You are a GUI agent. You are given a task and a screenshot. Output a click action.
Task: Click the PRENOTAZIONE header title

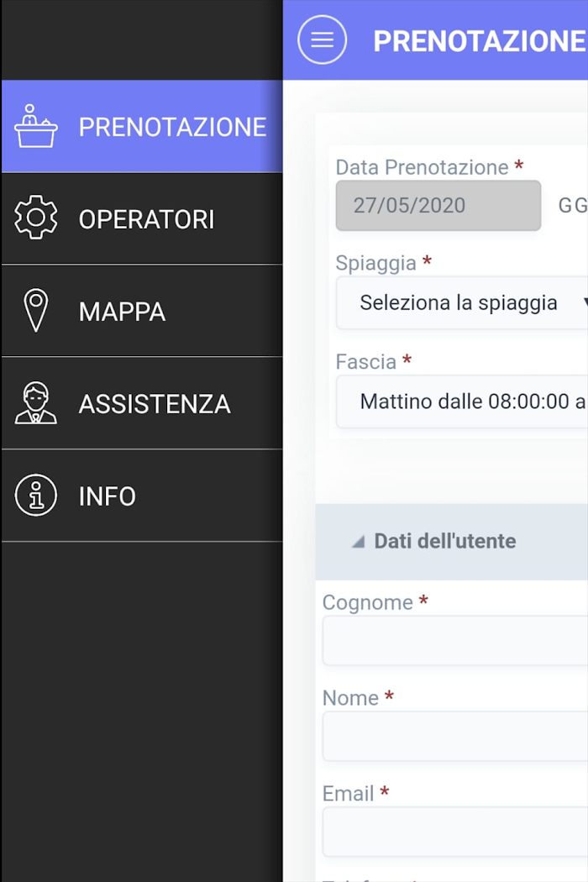pos(480,41)
